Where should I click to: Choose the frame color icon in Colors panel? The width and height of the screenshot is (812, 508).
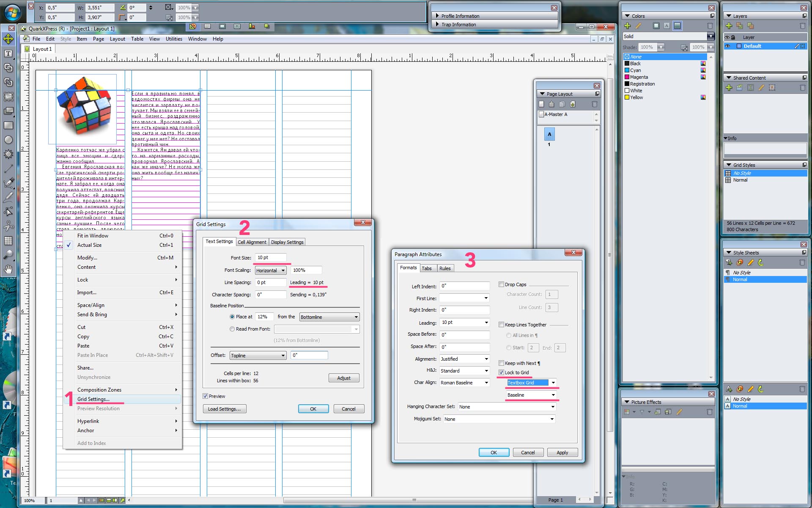(656, 26)
